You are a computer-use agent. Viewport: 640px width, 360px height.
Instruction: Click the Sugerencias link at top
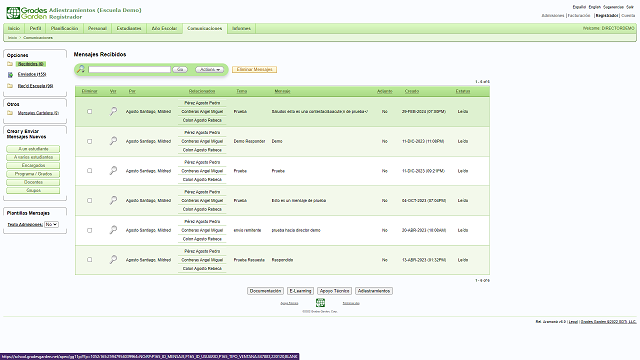[x=613, y=7]
